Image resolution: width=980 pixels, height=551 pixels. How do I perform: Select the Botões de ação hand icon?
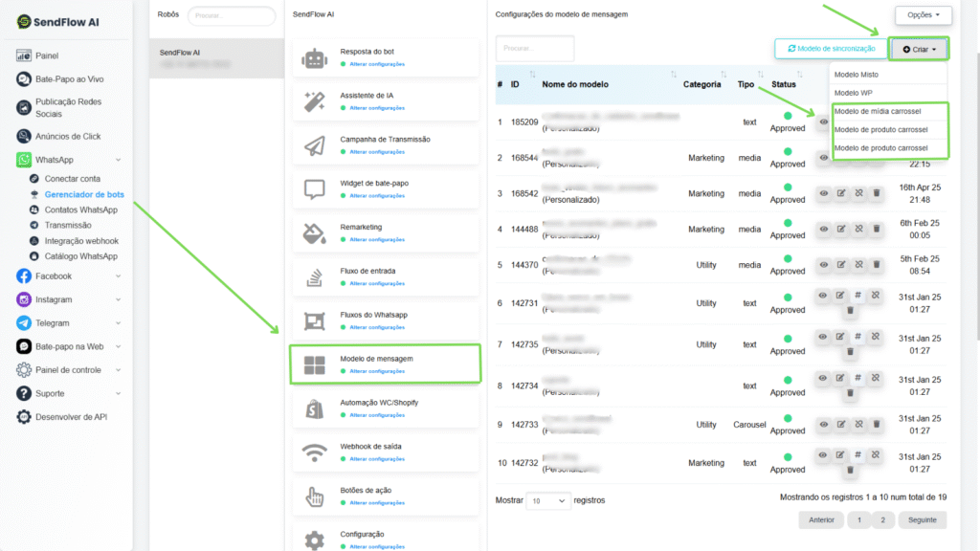[314, 496]
